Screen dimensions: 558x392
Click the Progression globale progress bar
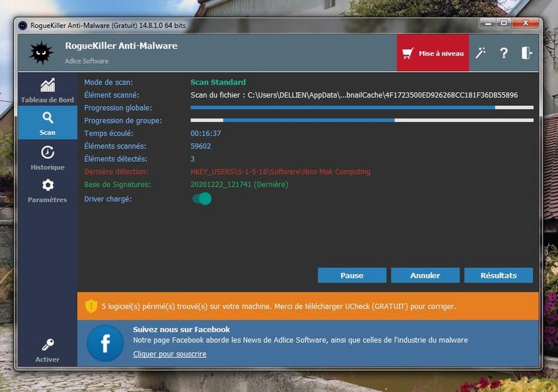pos(361,108)
